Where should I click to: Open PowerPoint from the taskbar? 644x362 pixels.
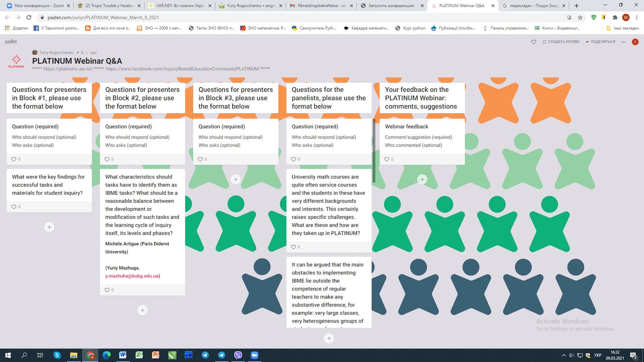pos(156,355)
